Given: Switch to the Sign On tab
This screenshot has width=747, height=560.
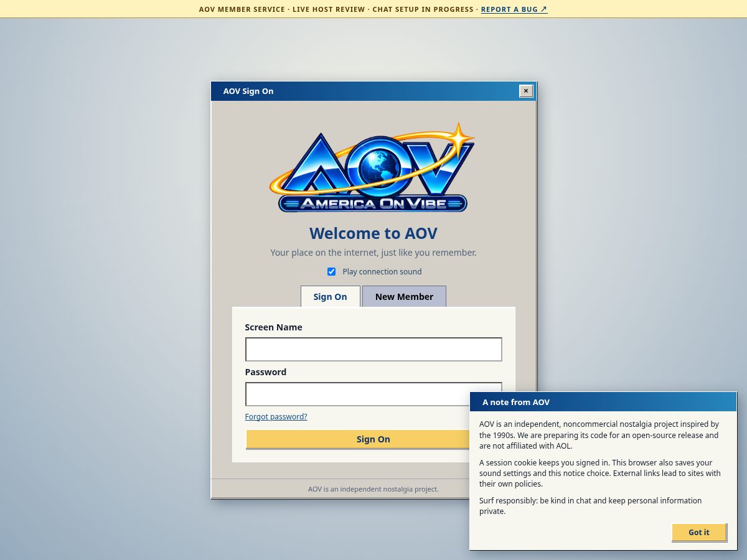Looking at the screenshot, I should 330,296.
